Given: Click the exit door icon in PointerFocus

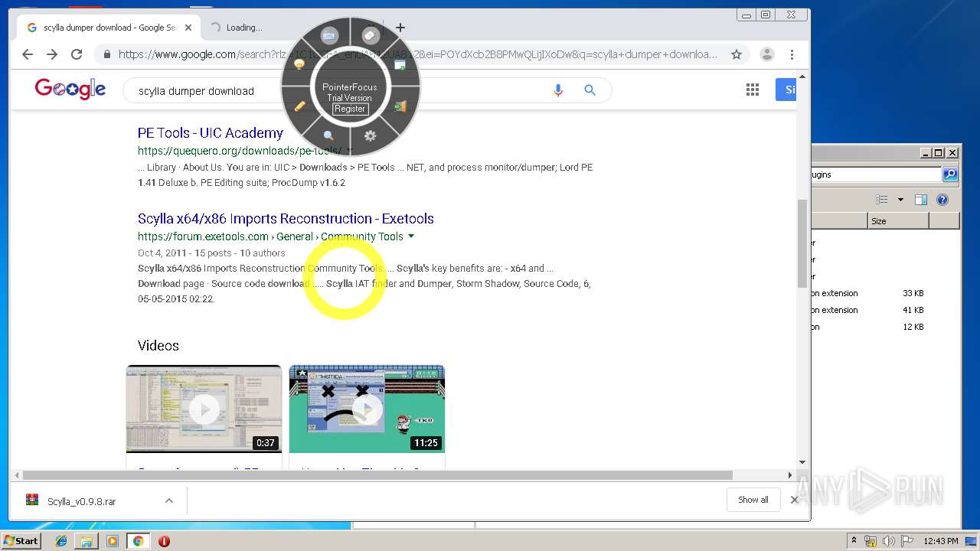Looking at the screenshot, I should (x=400, y=106).
